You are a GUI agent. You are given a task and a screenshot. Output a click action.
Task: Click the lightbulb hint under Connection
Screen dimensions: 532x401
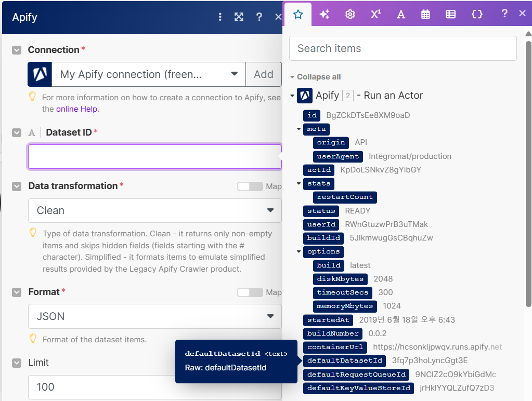tap(32, 97)
